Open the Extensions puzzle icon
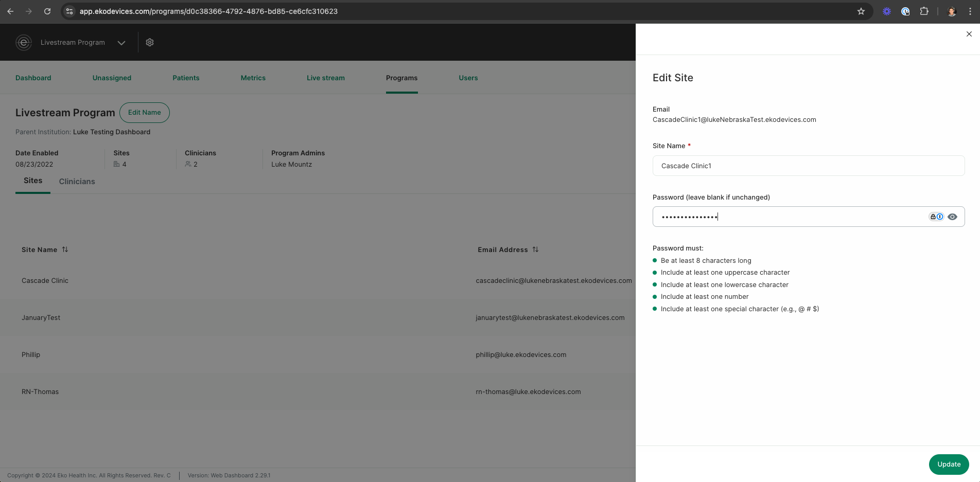 [x=924, y=11]
